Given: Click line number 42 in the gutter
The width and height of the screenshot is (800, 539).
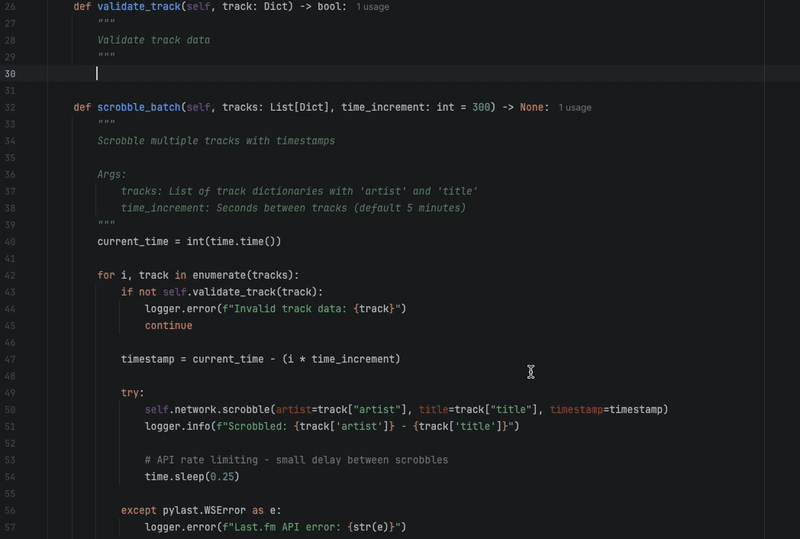Looking at the screenshot, I should pyautogui.click(x=10, y=275).
